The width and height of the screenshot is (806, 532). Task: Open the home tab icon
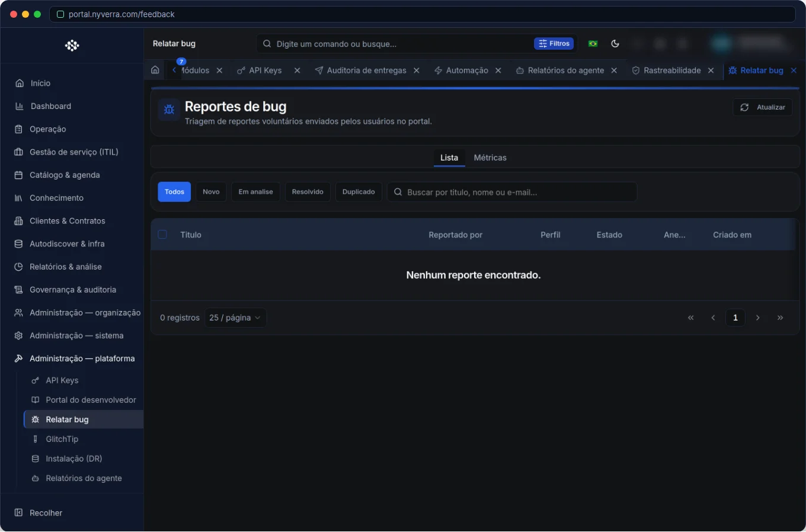[x=155, y=70]
